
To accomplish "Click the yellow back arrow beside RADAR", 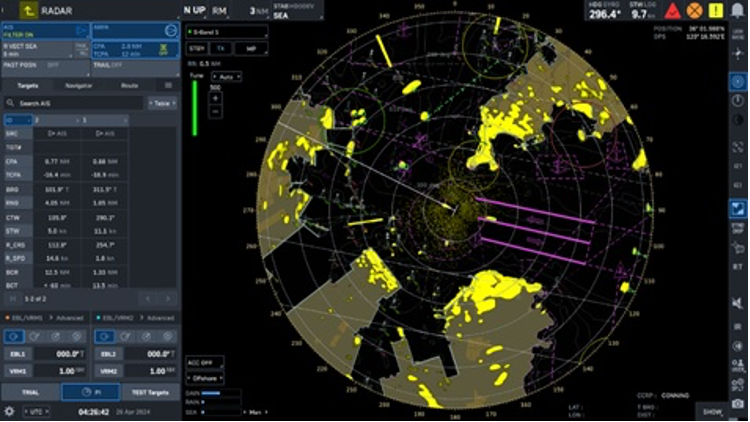I will tap(28, 10).
